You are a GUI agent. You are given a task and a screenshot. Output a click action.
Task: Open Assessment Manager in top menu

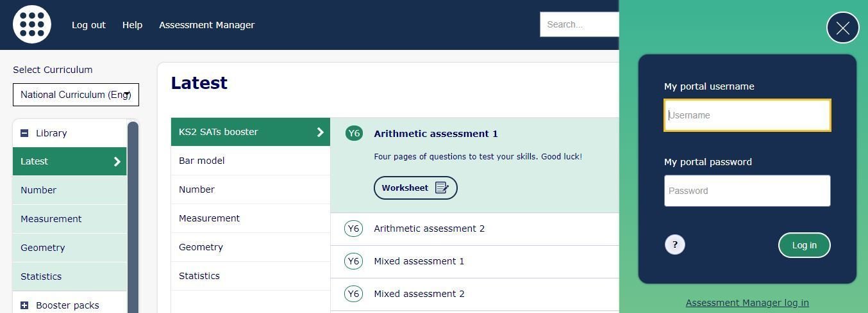click(x=206, y=25)
